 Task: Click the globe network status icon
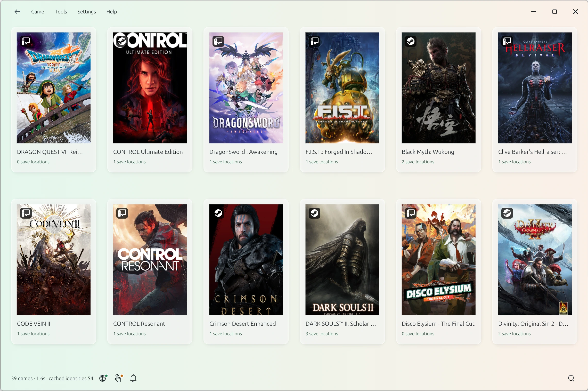coord(103,378)
